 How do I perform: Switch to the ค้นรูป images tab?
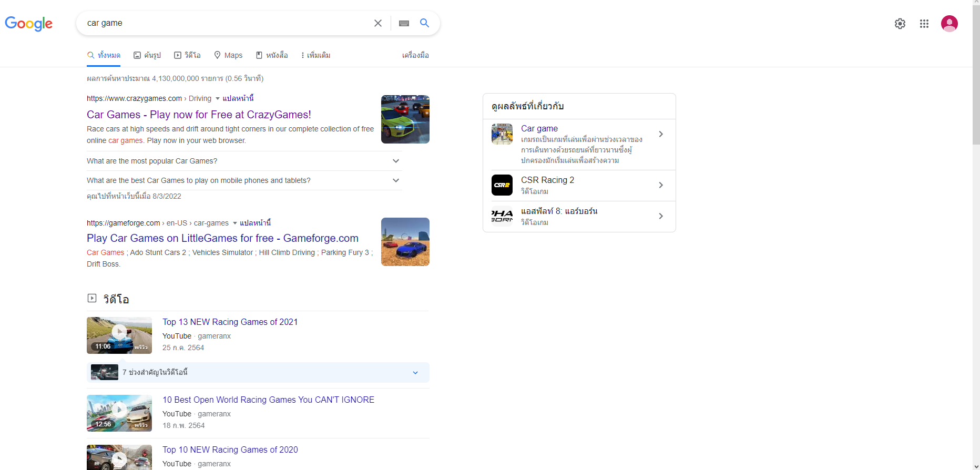click(x=147, y=55)
